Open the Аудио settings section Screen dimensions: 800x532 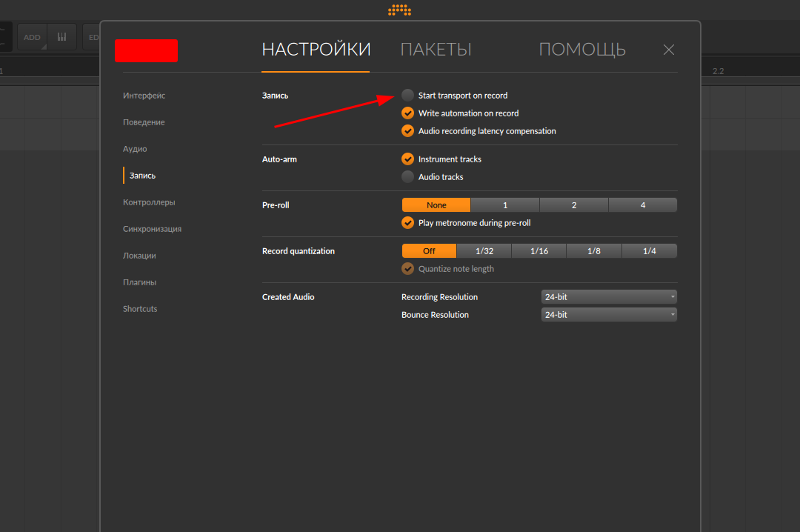[x=135, y=149]
